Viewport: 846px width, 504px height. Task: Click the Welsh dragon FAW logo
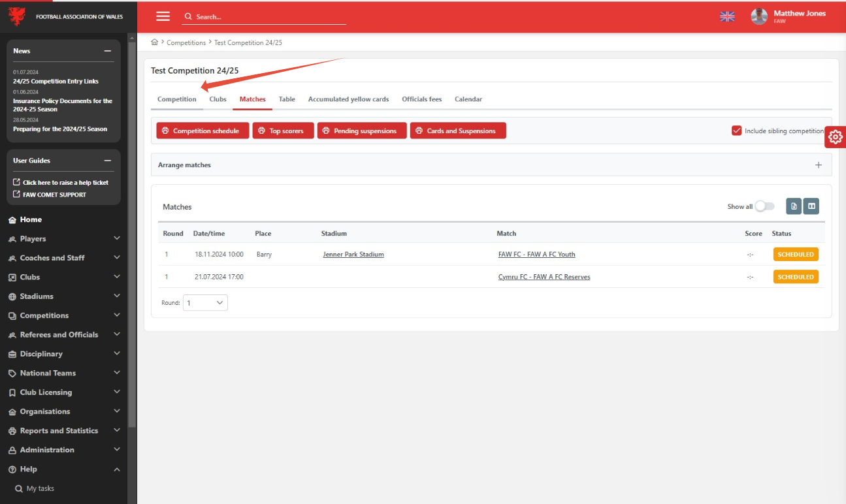[x=17, y=16]
